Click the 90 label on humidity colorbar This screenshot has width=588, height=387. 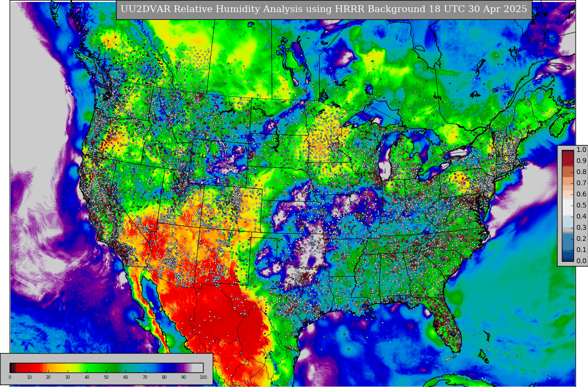click(x=184, y=377)
